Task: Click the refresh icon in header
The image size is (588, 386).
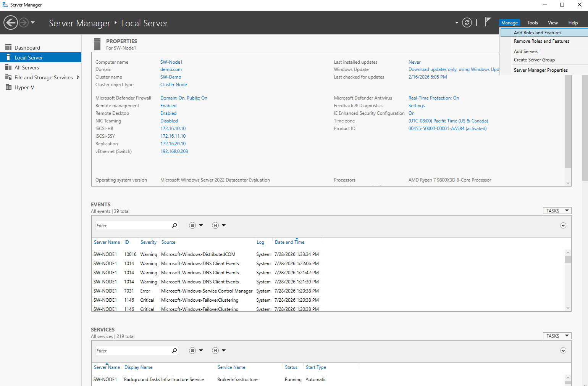Action: click(x=467, y=23)
